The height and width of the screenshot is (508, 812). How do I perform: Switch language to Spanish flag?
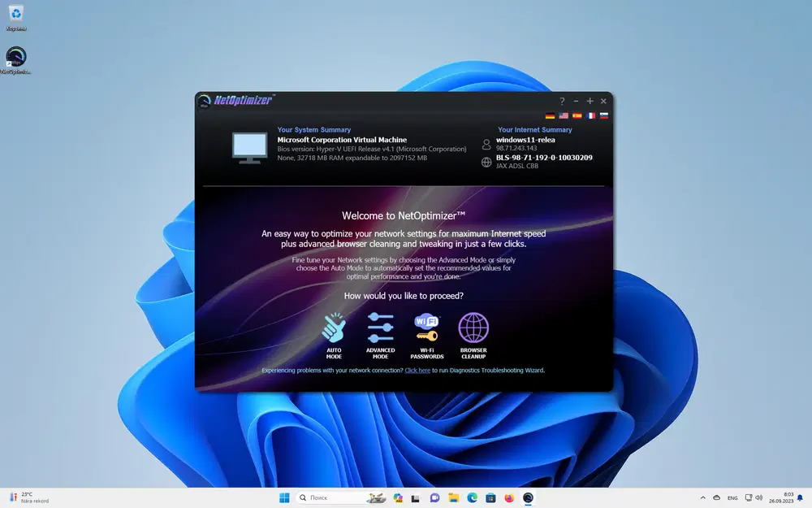577,115
